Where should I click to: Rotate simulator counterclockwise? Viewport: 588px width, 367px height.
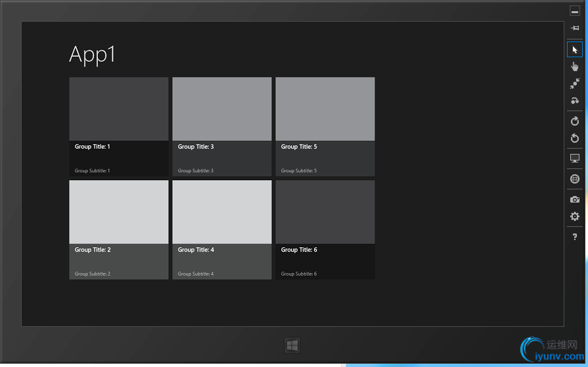574,138
